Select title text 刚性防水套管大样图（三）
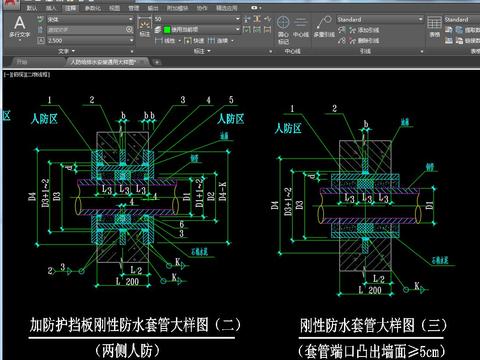The height and width of the screenshot is (360, 480). (373, 325)
